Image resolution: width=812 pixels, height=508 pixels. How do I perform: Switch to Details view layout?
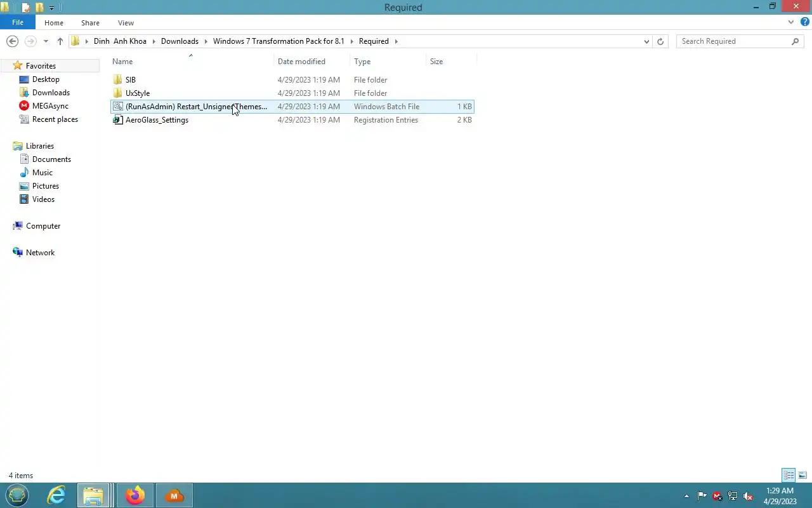tap(789, 475)
